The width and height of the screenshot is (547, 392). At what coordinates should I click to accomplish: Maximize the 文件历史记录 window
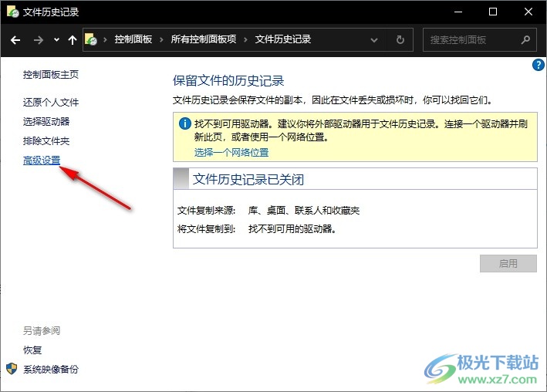coord(493,12)
